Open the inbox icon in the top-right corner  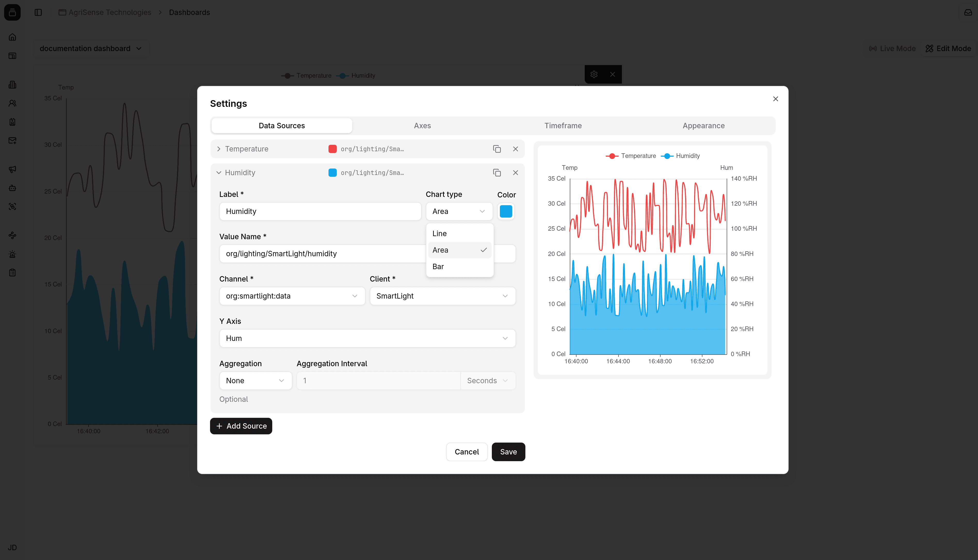pyautogui.click(x=968, y=12)
